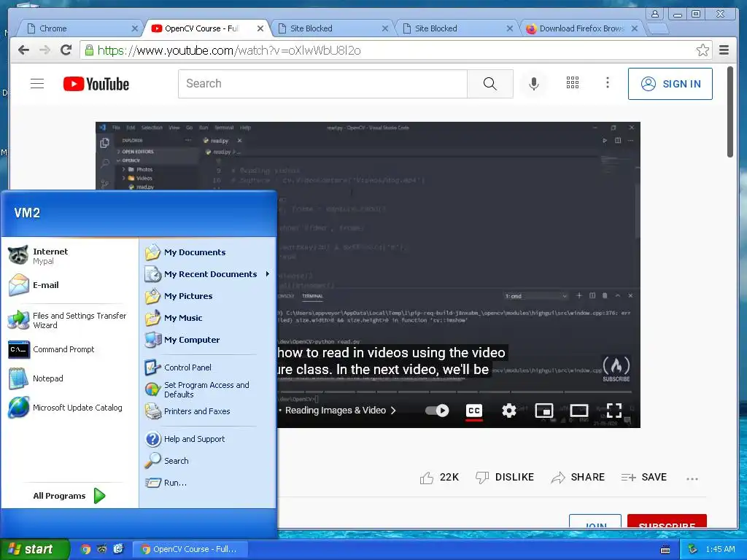Viewport: 747px width, 560px height.
Task: Open more actions ellipsis below video
Action: click(692, 478)
